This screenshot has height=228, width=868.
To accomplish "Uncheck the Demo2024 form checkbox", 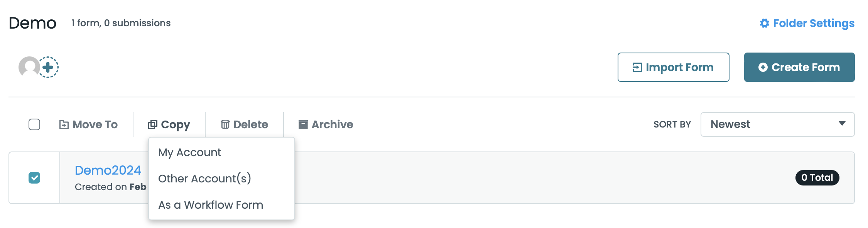I will [34, 177].
